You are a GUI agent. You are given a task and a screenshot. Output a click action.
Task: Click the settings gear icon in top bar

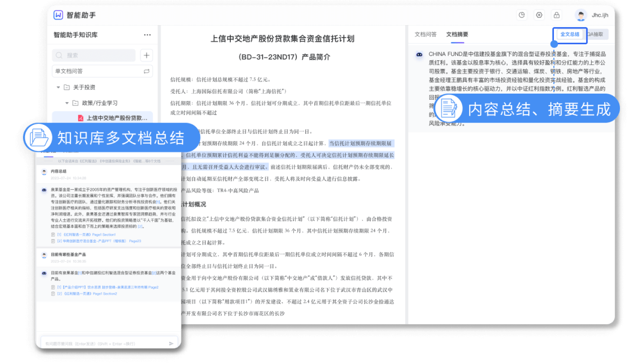pos(539,15)
